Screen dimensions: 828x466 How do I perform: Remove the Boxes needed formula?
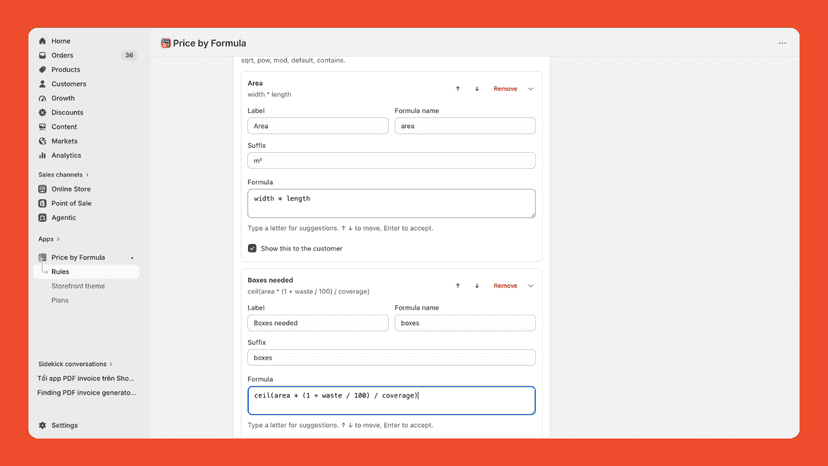pyautogui.click(x=505, y=286)
